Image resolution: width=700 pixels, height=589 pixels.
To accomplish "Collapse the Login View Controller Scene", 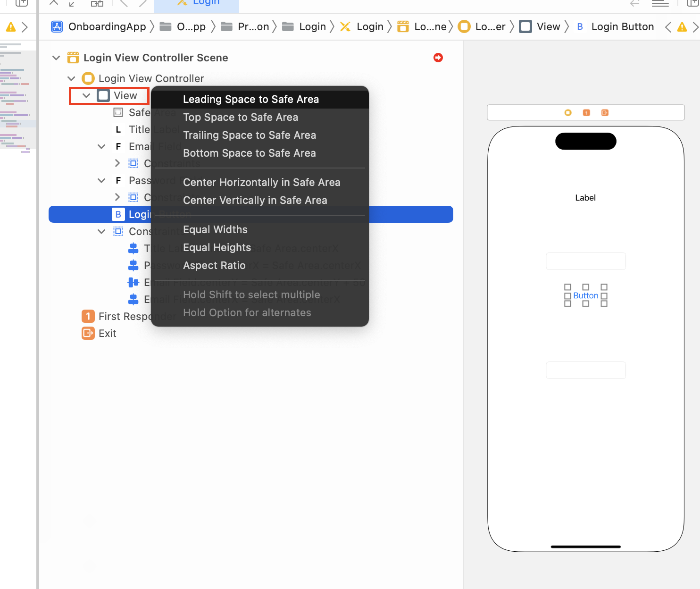I will 56,58.
